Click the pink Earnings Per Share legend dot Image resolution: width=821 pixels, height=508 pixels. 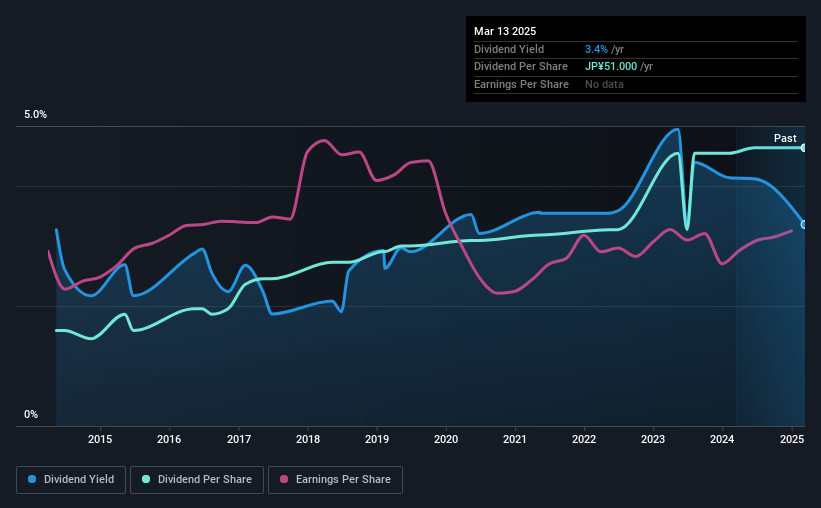pos(284,479)
